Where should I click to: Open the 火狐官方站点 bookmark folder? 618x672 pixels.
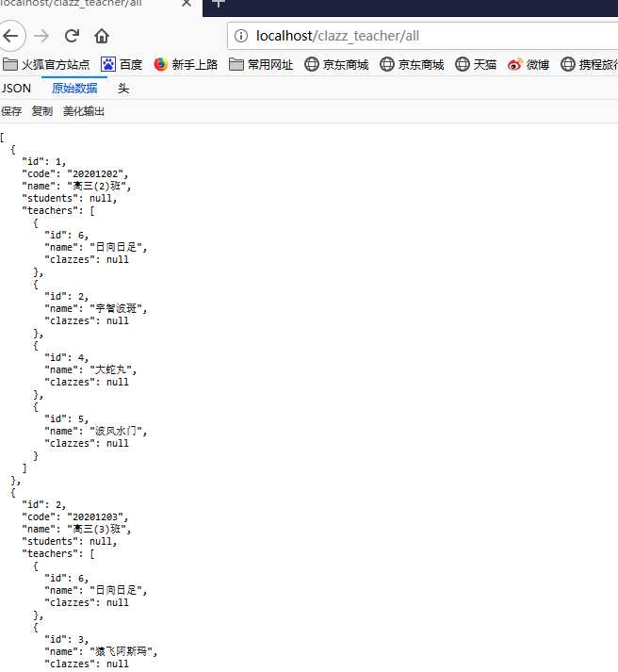click(x=46, y=65)
